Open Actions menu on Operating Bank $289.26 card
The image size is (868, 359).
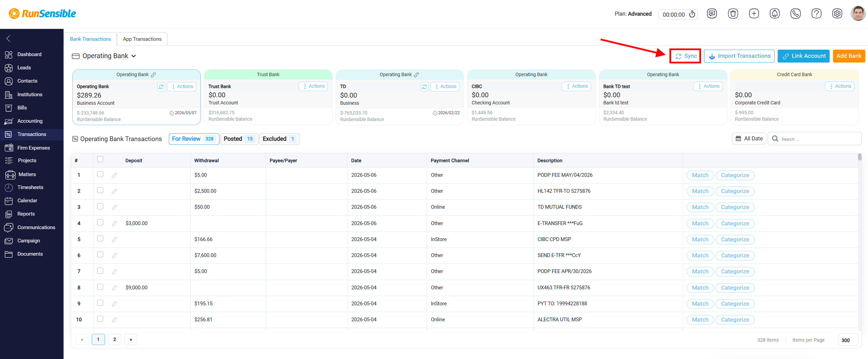tap(182, 87)
